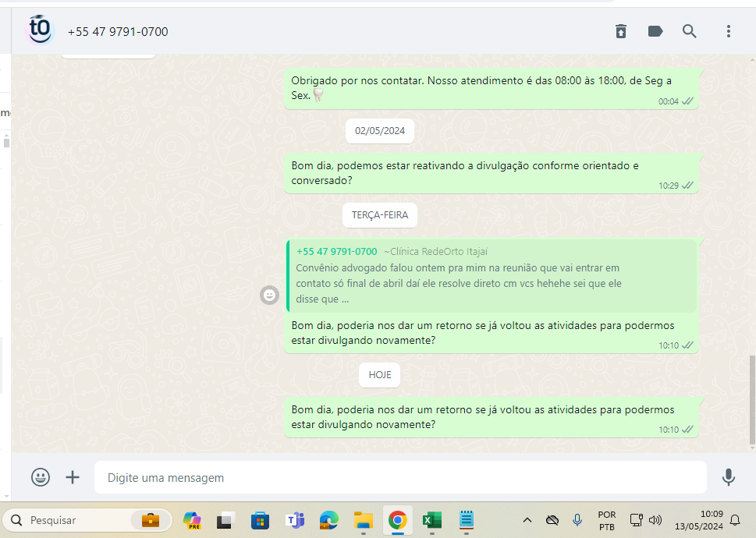Select the last message sent today at 10:10
Viewport: 756px width, 538px height.
click(492, 417)
